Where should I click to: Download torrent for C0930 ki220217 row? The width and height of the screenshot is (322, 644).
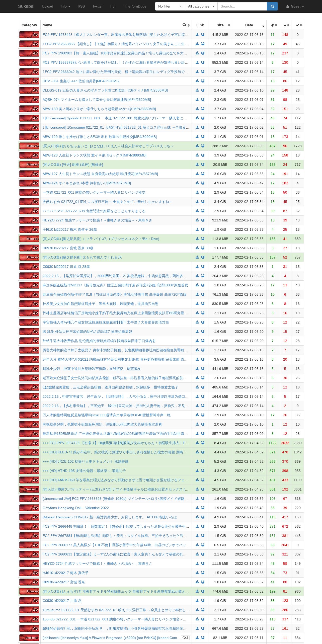[x=197, y=267]
